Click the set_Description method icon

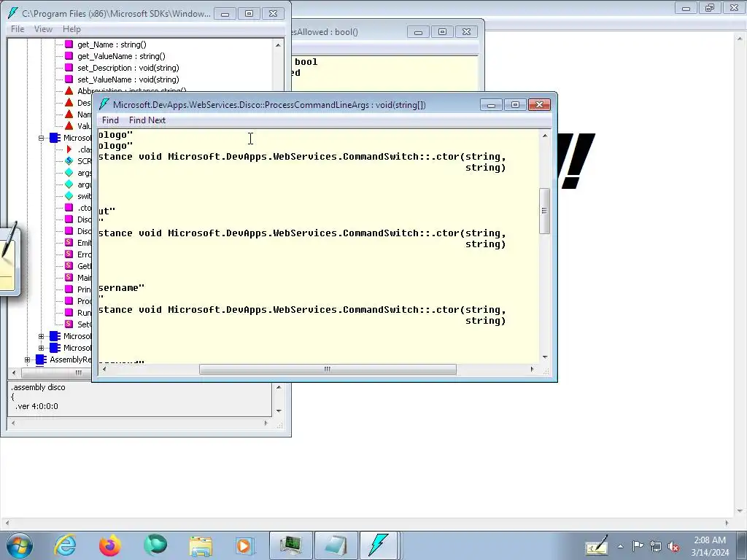[69, 68]
